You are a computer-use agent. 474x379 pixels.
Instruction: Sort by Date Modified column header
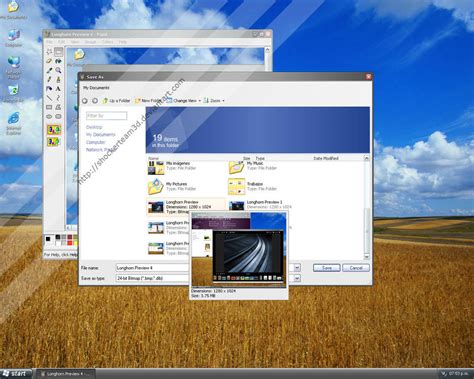[326, 158]
